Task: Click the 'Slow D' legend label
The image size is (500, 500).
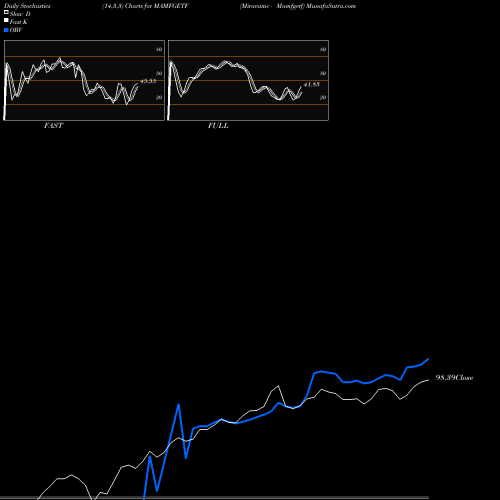Action: click(x=20, y=14)
